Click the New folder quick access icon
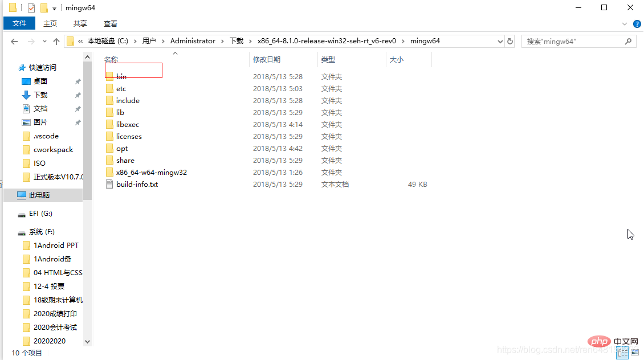 tap(44, 8)
